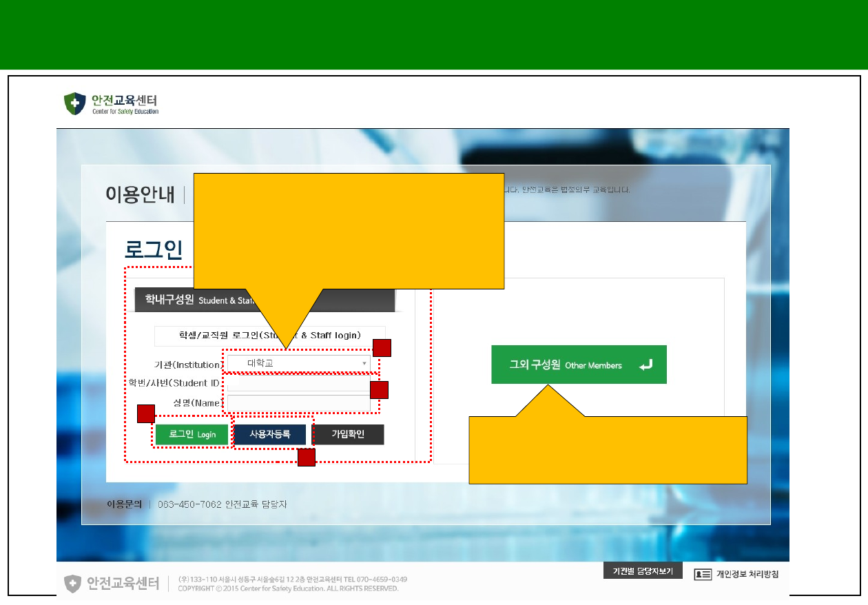Open the 그외 구성원 Other Members login
The height and width of the screenshot is (605, 868).
point(579,365)
